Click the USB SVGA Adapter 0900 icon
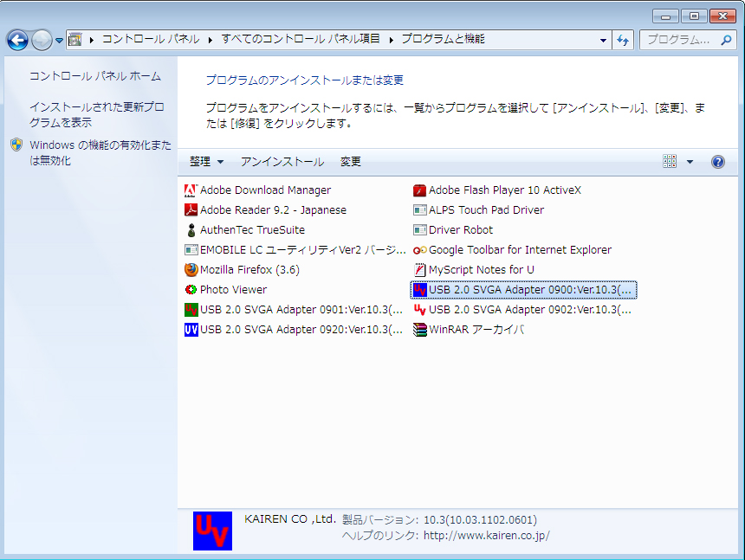745x560 pixels. [x=419, y=289]
